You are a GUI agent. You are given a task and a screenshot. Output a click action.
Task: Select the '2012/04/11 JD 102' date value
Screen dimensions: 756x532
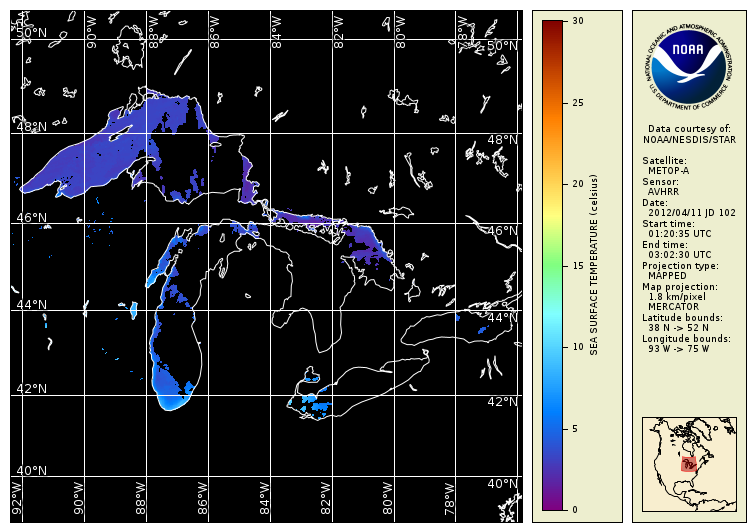click(692, 213)
